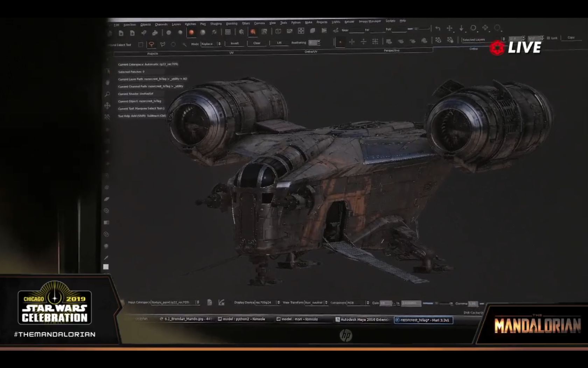Switch to the Perspective view tab

[392, 50]
